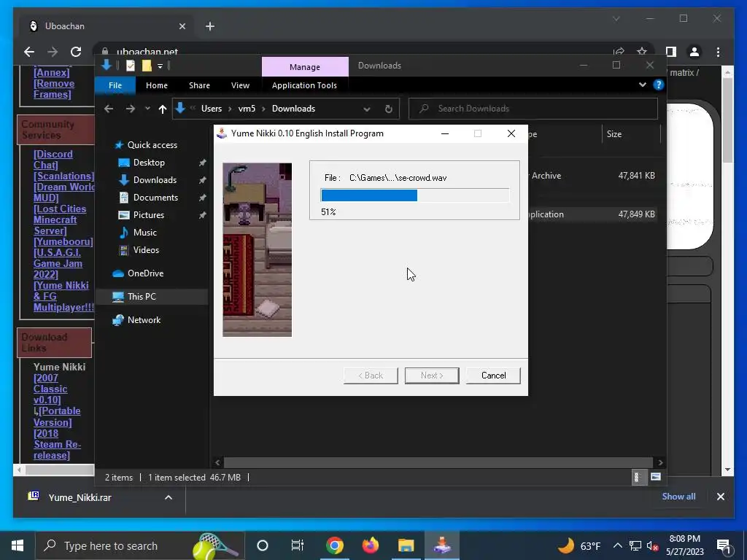Open a new Chrome tab
Screen dimensions: 747x560
(x=210, y=26)
